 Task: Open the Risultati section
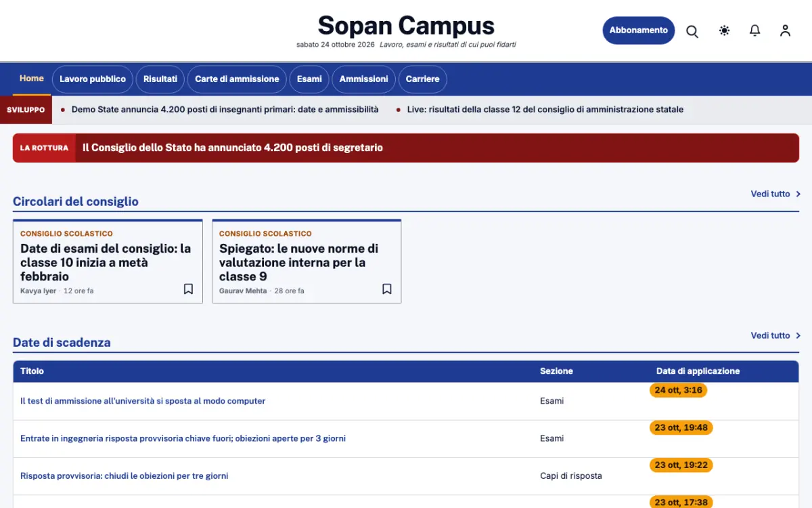tap(160, 79)
